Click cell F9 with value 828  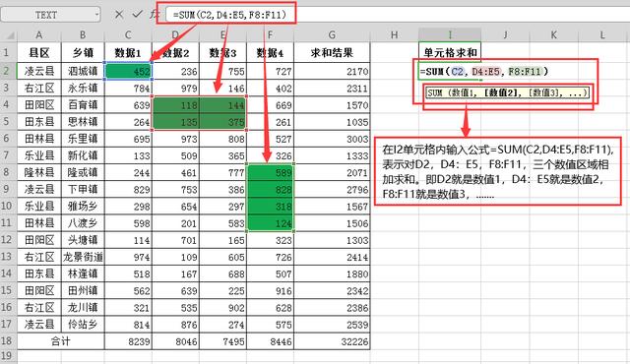(x=271, y=190)
